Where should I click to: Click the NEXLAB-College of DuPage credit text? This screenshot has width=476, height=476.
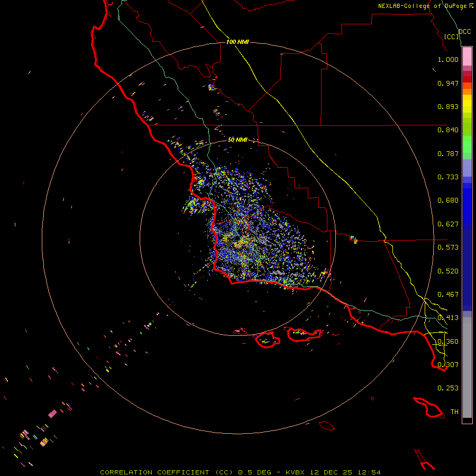425,6
